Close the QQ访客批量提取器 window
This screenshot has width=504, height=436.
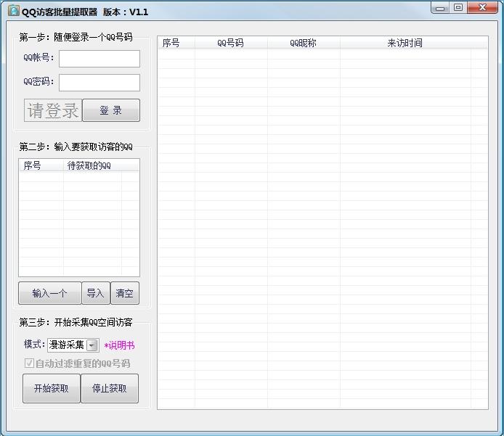(x=482, y=8)
